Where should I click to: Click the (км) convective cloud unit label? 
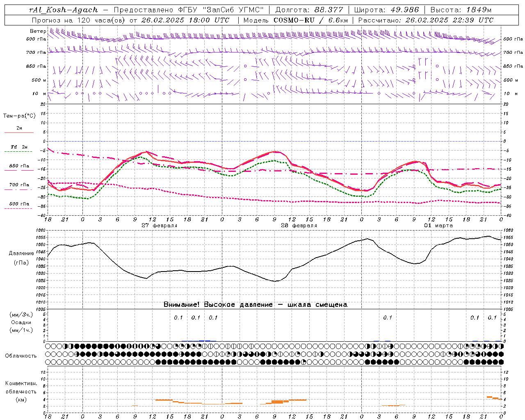21,399
